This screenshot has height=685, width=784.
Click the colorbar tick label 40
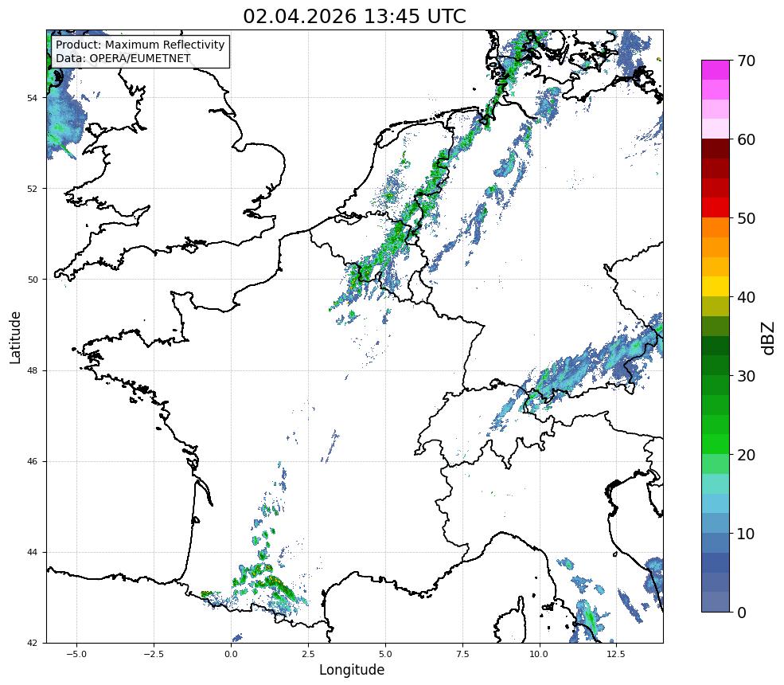coord(746,297)
